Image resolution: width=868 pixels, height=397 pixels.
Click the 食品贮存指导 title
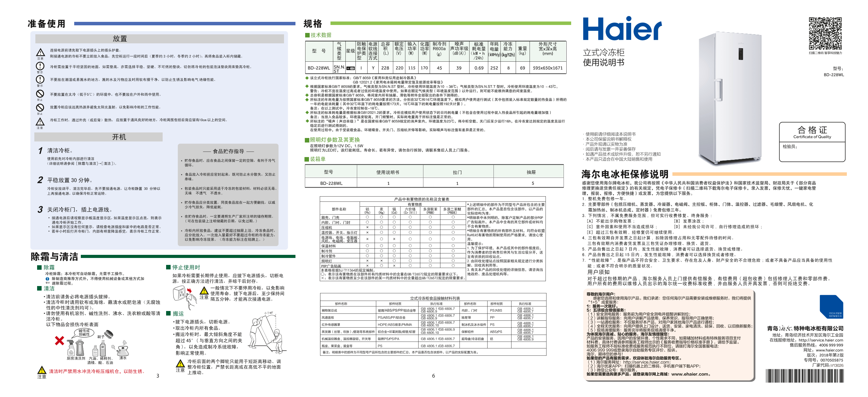228,151
